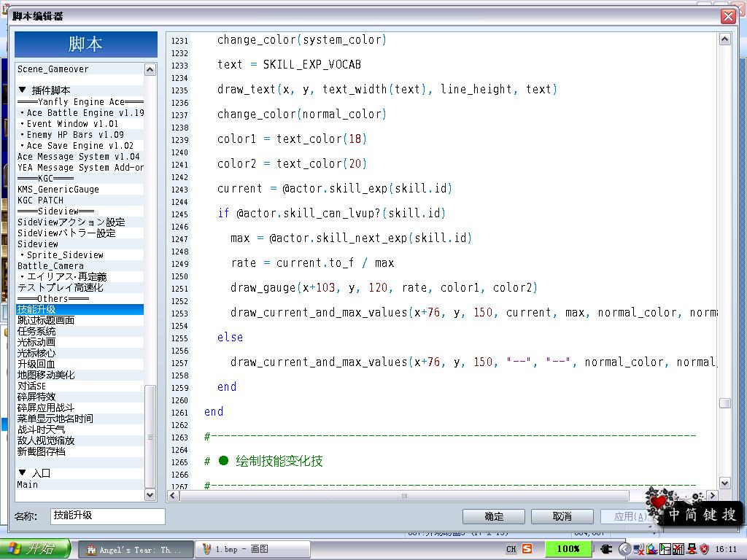Click the Sogou input method tray icon

tap(527, 548)
